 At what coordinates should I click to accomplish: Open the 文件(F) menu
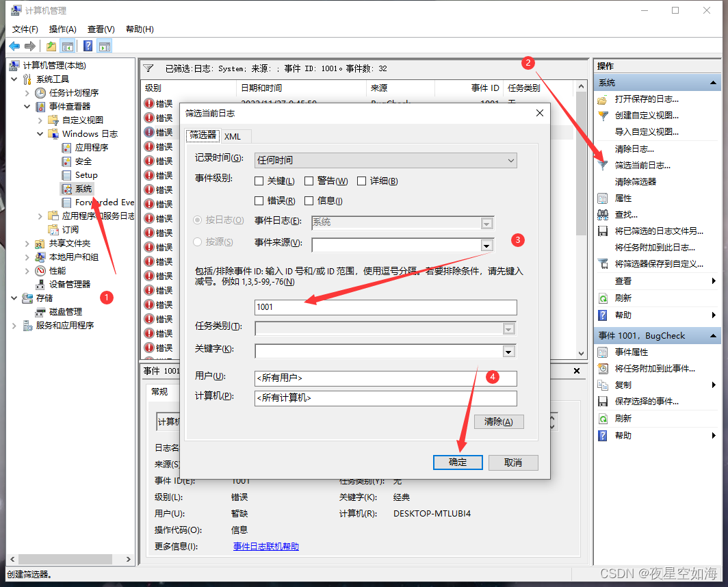(x=25, y=29)
